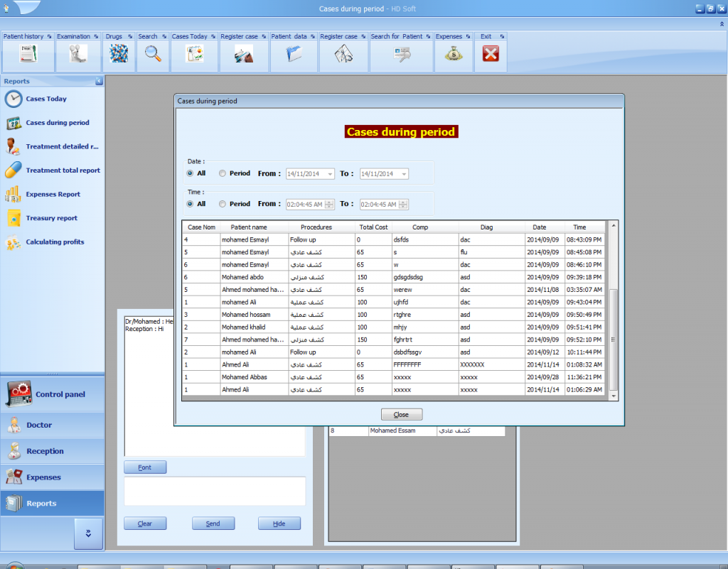Open the Drugs pills icon
Image resolution: width=728 pixels, height=569 pixels.
click(119, 54)
